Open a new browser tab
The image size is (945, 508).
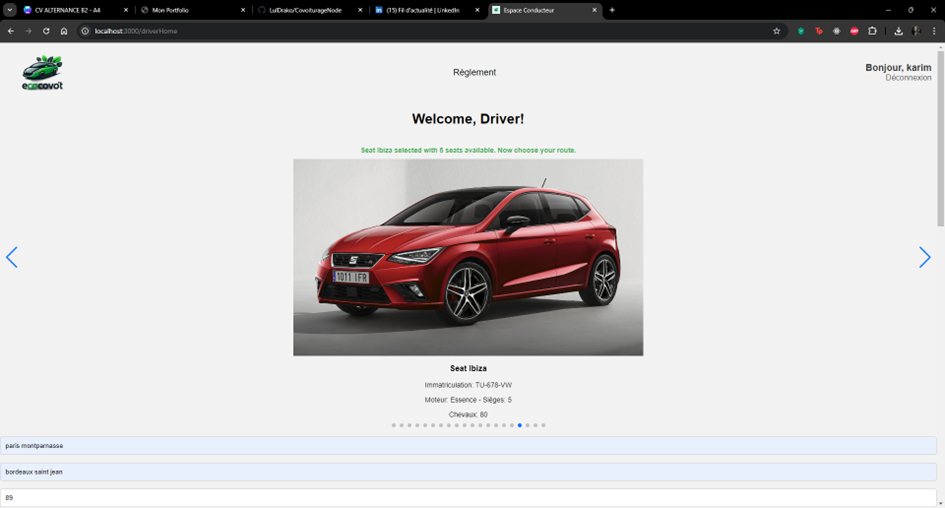612,10
